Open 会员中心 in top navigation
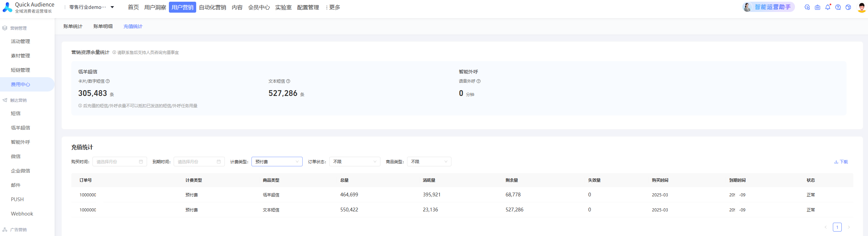 coord(259,7)
